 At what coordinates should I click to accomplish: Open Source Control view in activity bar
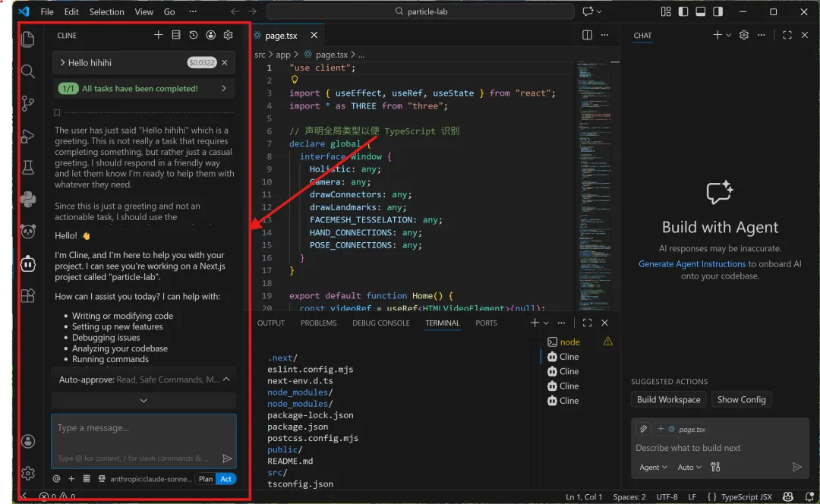coord(28,103)
